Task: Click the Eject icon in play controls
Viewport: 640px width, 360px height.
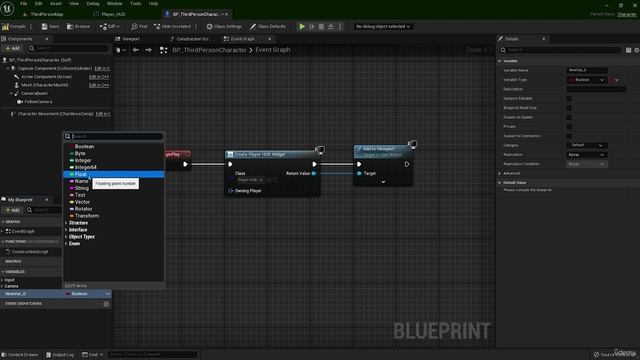Action: 331,27
